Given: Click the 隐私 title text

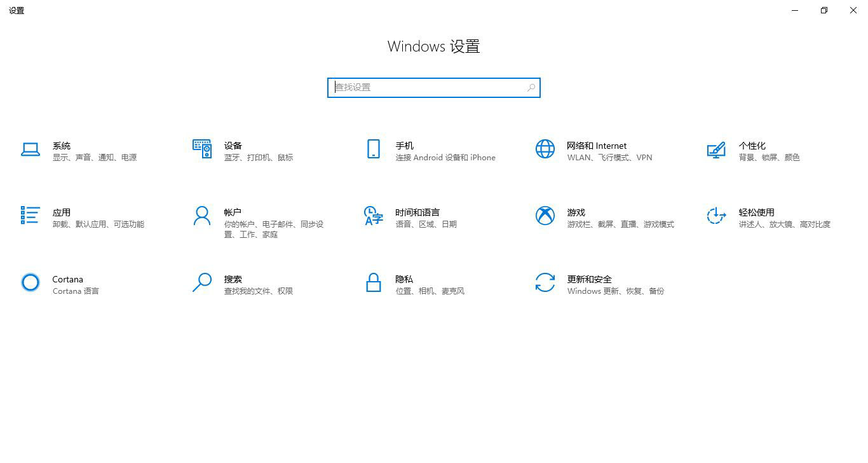Looking at the screenshot, I should (x=405, y=279).
